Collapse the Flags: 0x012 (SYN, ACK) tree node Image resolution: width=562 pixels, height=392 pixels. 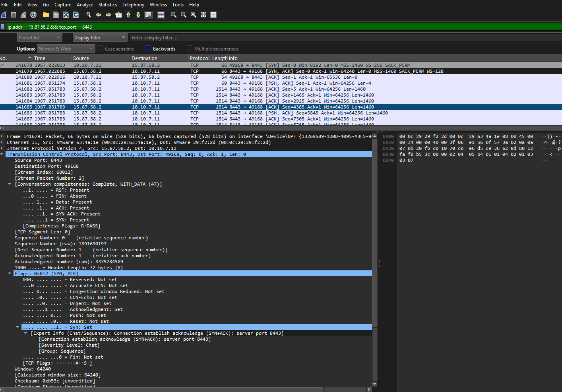click(10, 274)
